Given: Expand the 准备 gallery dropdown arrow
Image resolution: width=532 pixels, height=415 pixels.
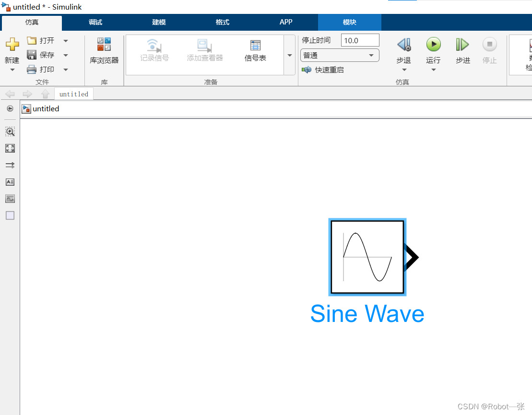Looking at the screenshot, I should pos(290,55).
